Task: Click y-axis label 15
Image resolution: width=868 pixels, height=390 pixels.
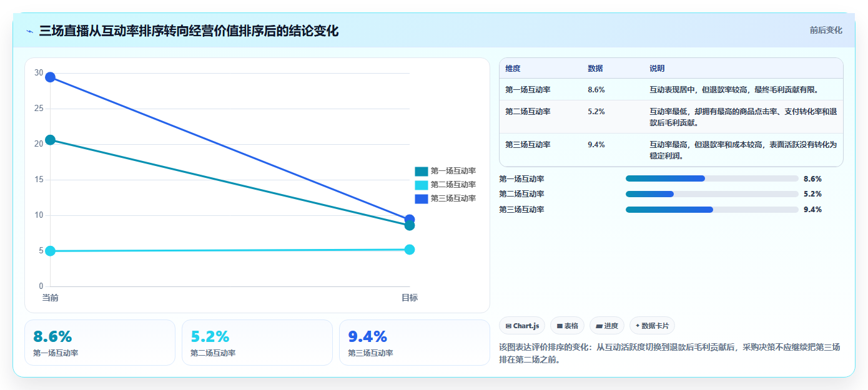Action: [x=39, y=180]
